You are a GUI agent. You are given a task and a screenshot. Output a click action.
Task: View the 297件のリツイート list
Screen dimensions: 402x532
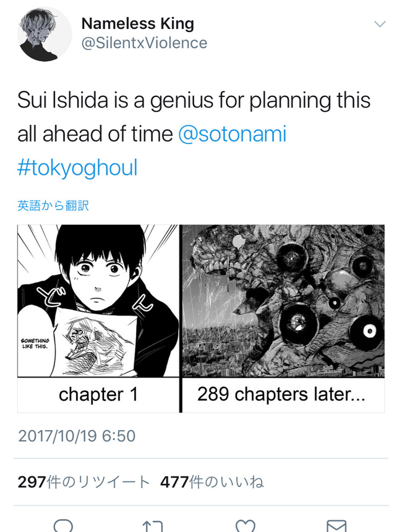pos(84,482)
